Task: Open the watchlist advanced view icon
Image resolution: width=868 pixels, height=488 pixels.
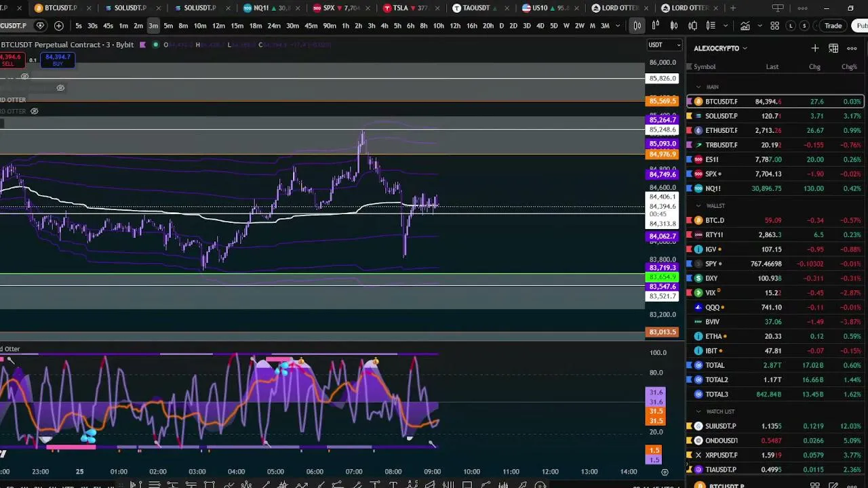Action: 833,48
